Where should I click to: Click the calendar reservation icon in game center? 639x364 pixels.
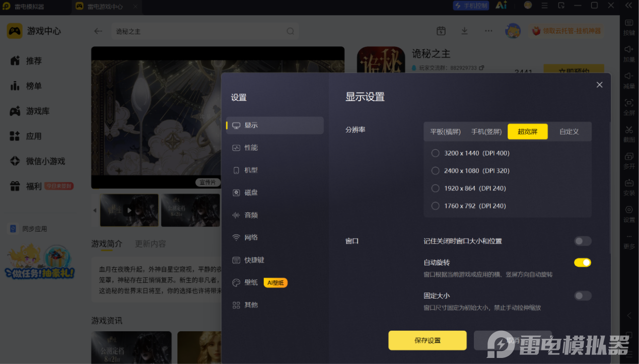pyautogui.click(x=441, y=31)
